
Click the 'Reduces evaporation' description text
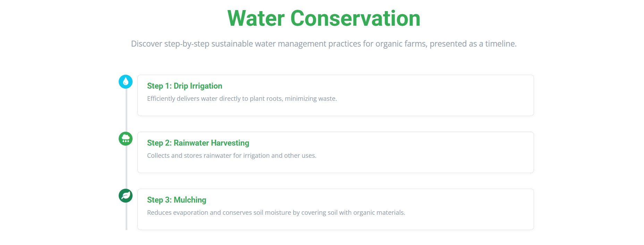276,213
